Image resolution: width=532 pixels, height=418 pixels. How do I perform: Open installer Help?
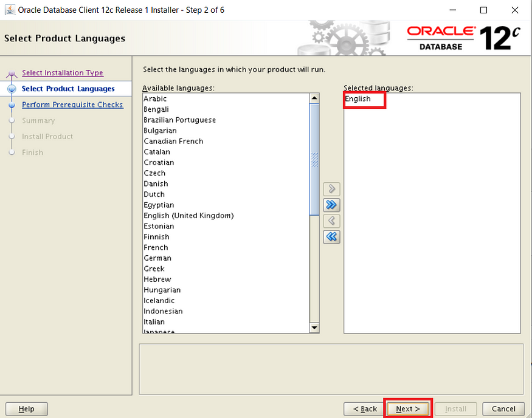tap(27, 409)
